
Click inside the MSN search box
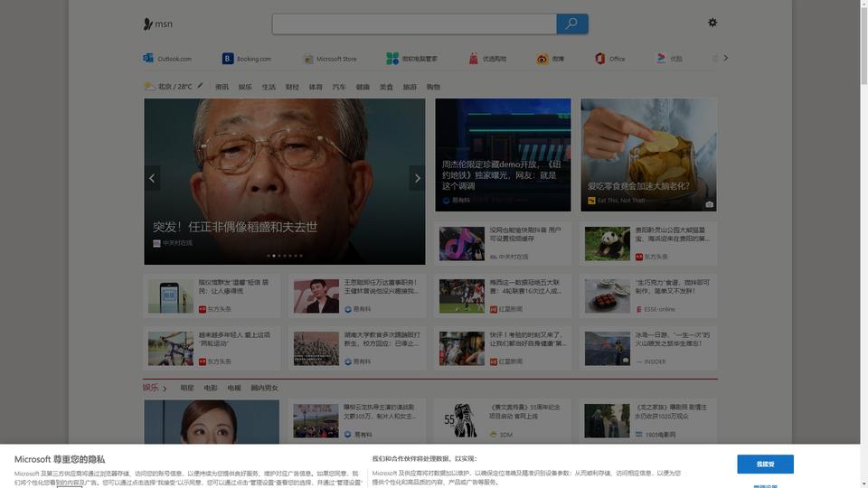point(414,23)
